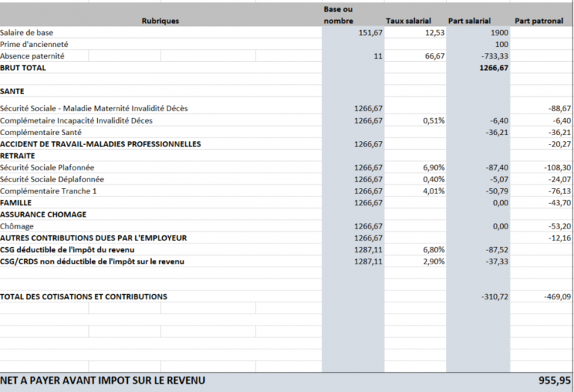Select the -108,30 employer contribution cell
574x392 pixels.
click(x=558, y=167)
